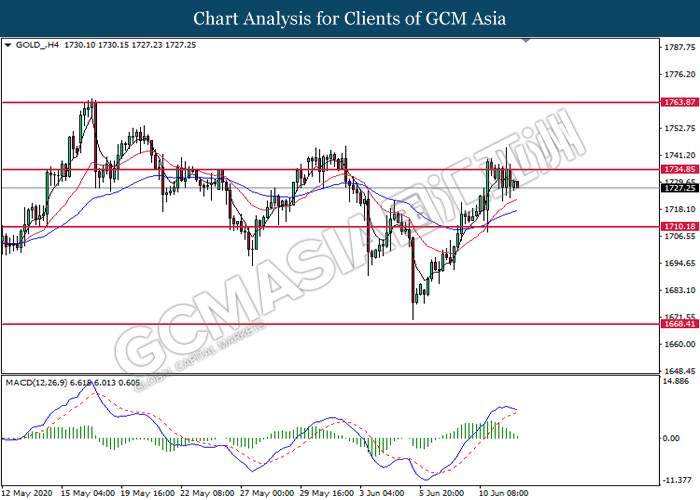
Task: Click the 1718.10 price axis value
Action: coord(680,209)
